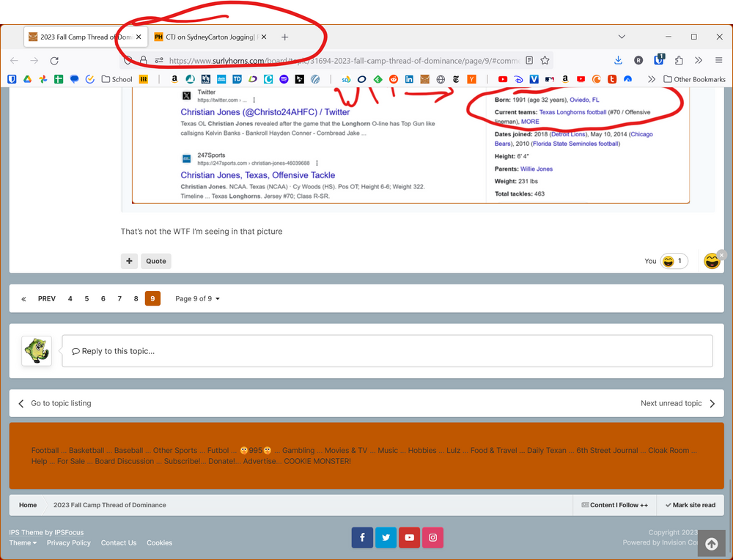
Task: Open the Twitter footer icon
Action: point(386,537)
